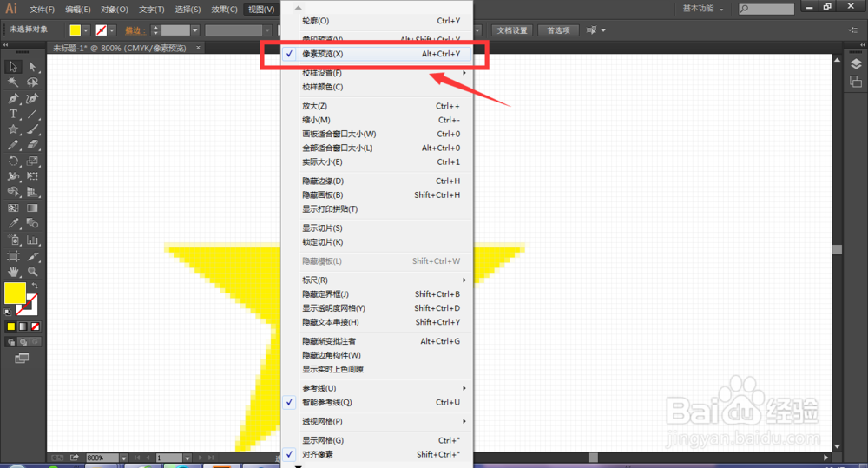The image size is (868, 468).
Task: Toggle Snap to Pixel (对齐像素) item
Action: coord(377,455)
